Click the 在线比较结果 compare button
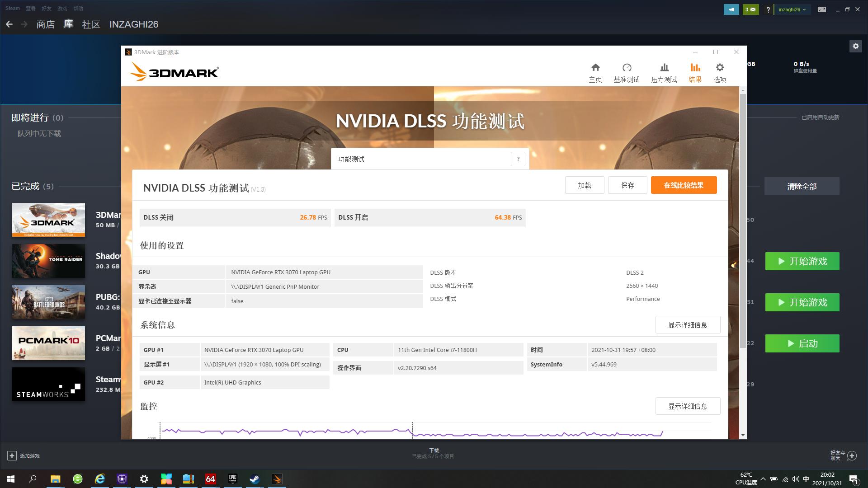Image resolution: width=868 pixels, height=488 pixels. coord(684,185)
